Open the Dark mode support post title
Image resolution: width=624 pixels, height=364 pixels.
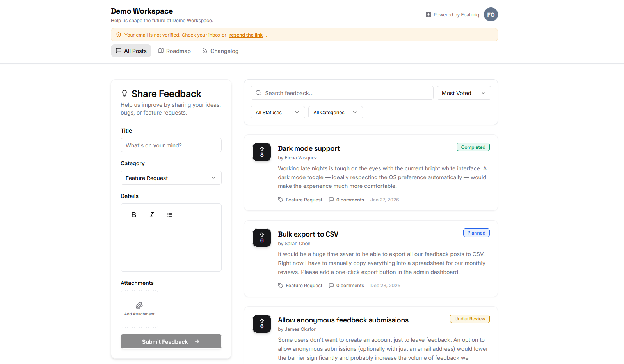pyautogui.click(x=309, y=148)
